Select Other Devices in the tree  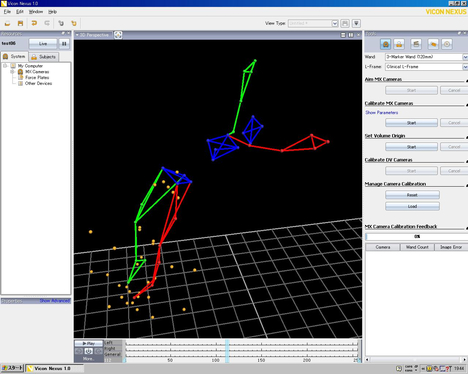click(38, 83)
